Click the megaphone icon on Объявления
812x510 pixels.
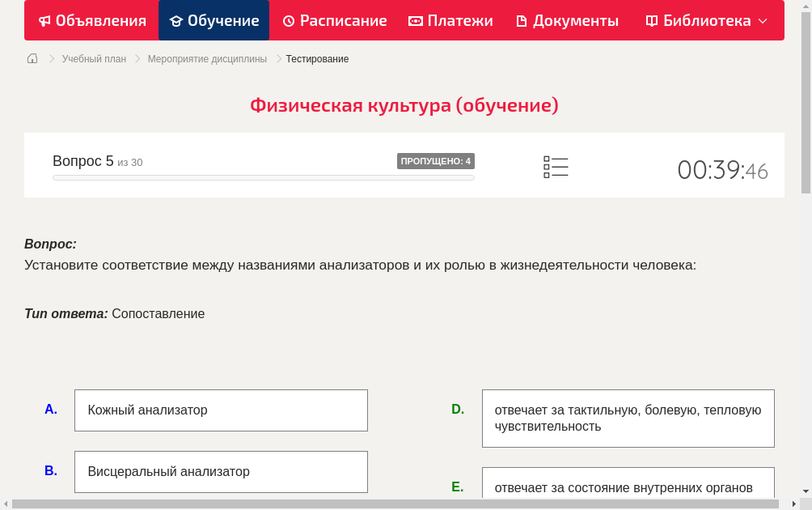pos(44,20)
